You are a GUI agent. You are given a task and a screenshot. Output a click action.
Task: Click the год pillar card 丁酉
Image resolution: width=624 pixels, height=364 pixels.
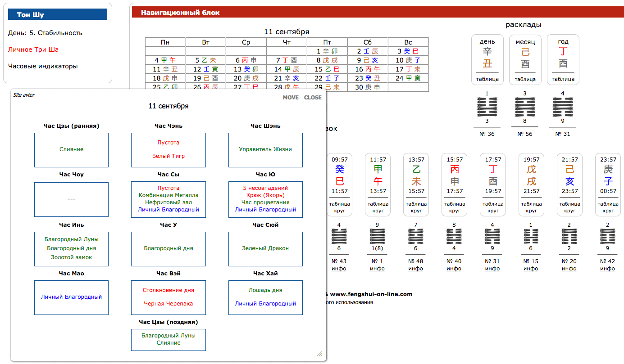[x=563, y=59]
